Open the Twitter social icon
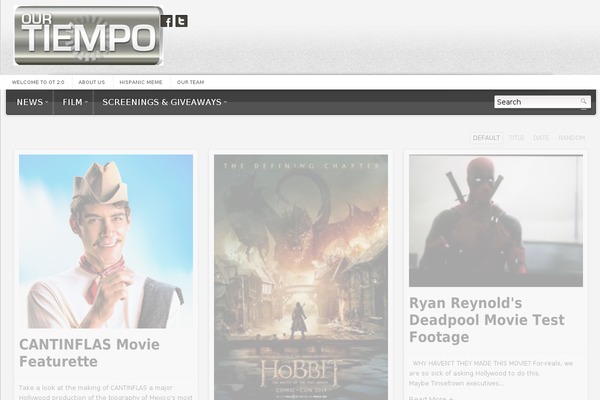Screen dimensions: 600x400 tap(181, 21)
